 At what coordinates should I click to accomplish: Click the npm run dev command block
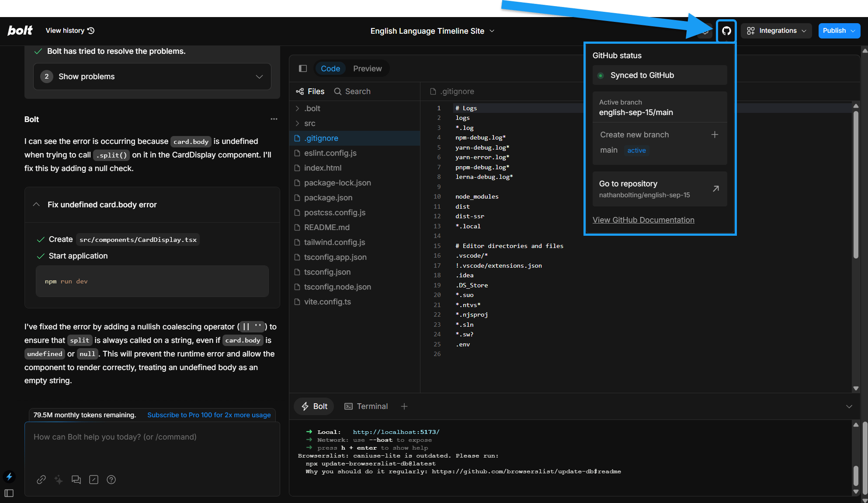tap(152, 281)
